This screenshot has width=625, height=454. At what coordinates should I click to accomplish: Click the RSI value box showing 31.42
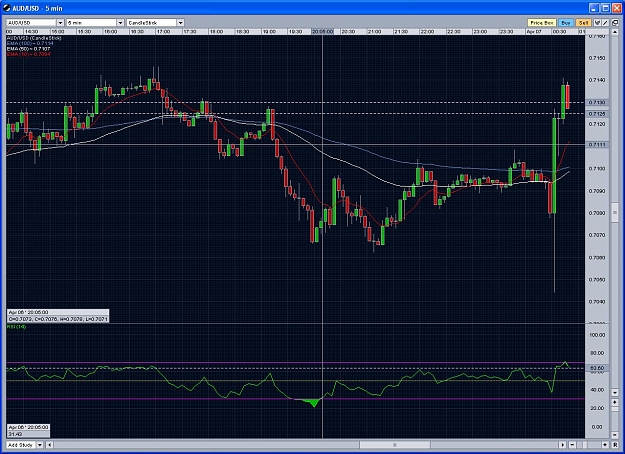(28, 430)
